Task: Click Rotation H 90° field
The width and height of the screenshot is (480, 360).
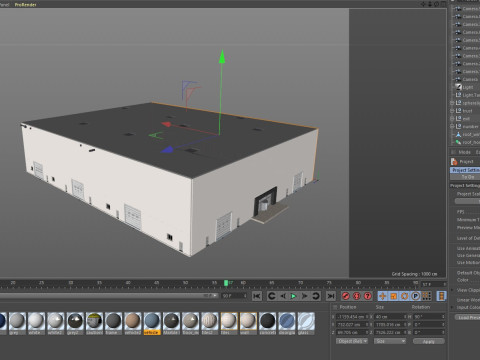Action: [429, 317]
